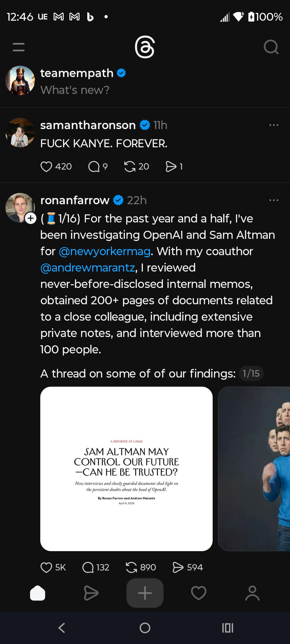Viewport: 290px width, 644px height.
Task: Repost ronanfarrow's thread
Action: tap(132, 568)
